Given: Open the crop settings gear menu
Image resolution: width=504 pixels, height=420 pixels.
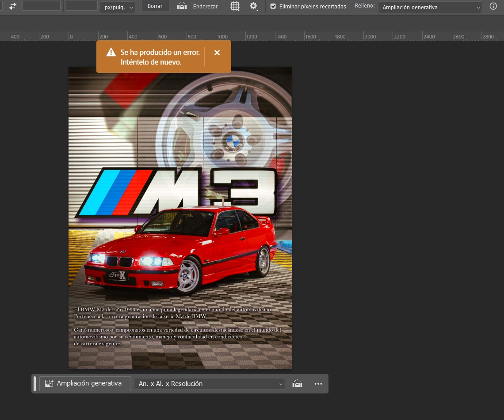Looking at the screenshot, I should [254, 6].
